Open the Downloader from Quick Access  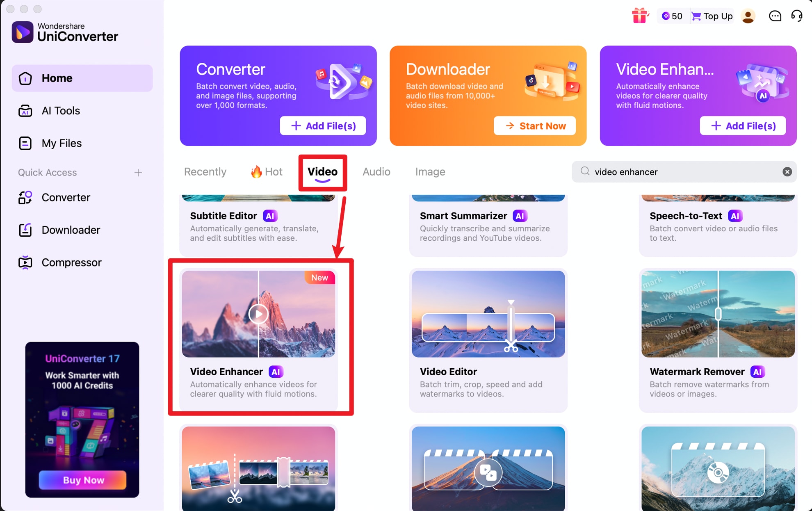tap(70, 230)
